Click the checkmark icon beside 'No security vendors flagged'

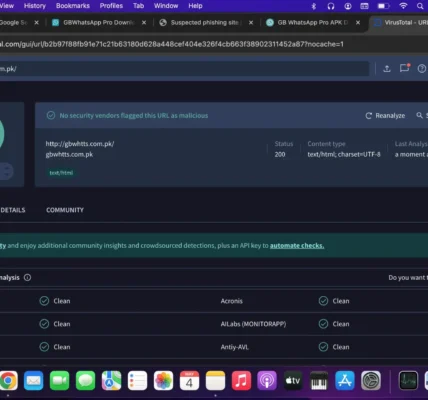coord(51,115)
